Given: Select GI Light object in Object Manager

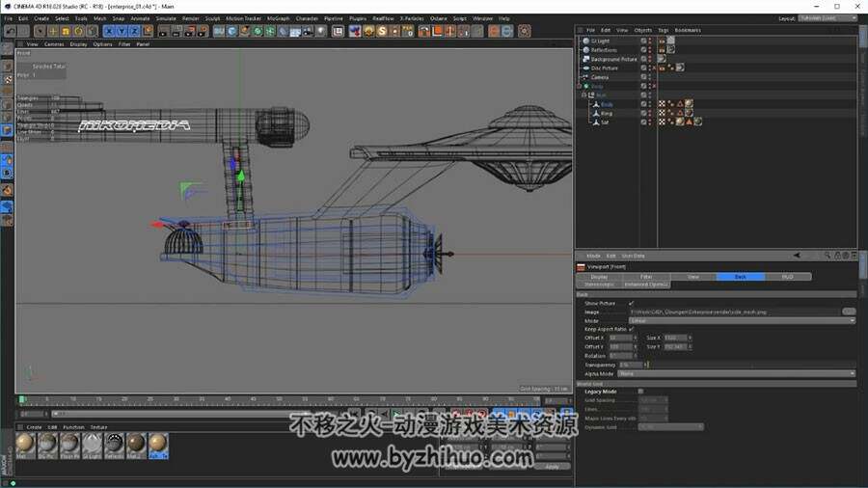Looking at the screenshot, I should click(600, 41).
